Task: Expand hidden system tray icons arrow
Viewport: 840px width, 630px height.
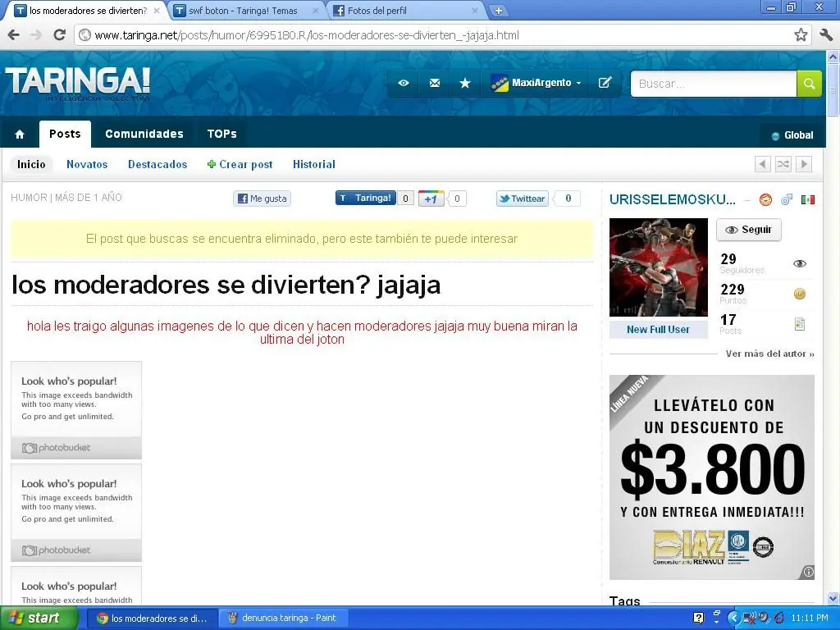Action: (x=733, y=619)
